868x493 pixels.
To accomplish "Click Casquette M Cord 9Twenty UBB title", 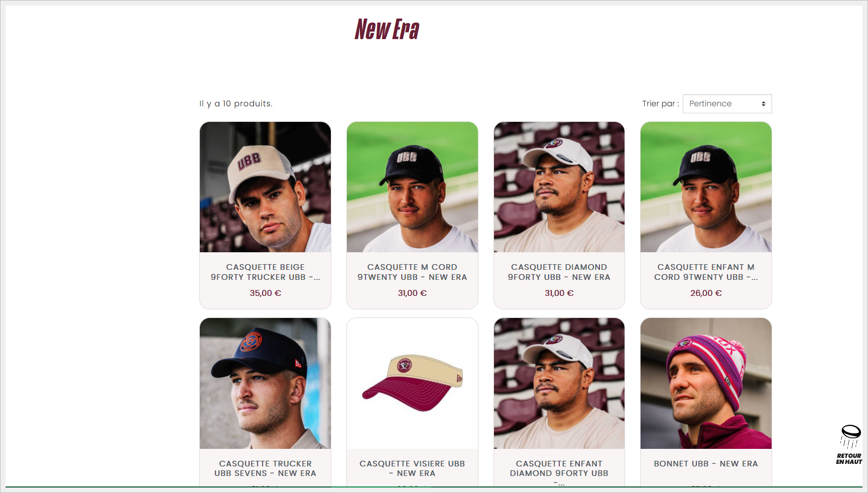I will tap(412, 272).
